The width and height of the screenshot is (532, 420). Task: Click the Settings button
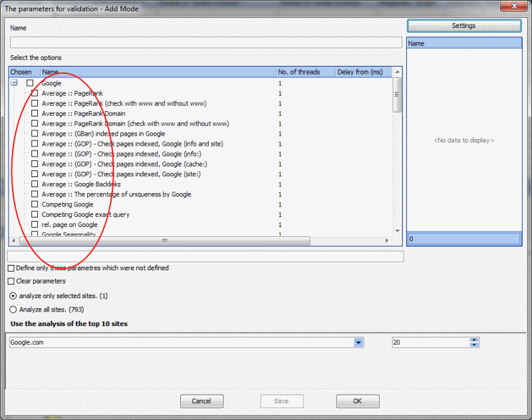click(464, 26)
